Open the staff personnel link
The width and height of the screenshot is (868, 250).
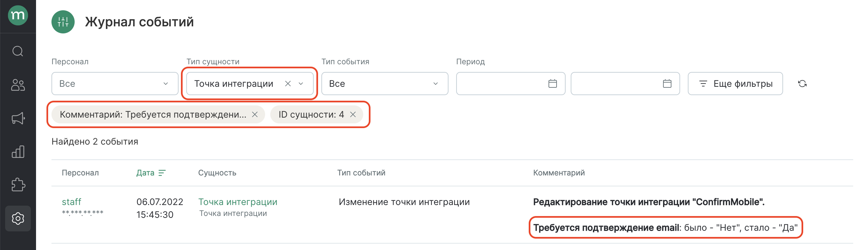tap(71, 201)
